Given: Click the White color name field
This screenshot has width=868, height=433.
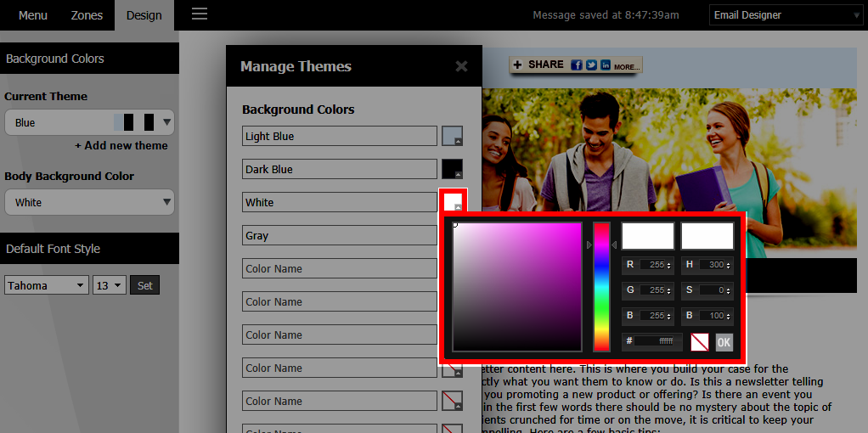Looking at the screenshot, I should point(340,202).
